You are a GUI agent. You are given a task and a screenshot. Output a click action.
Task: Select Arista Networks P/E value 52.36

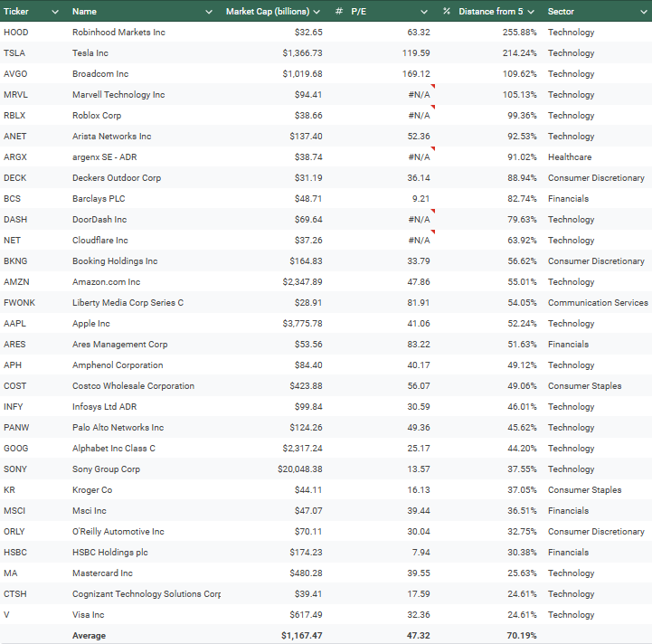[x=419, y=136]
